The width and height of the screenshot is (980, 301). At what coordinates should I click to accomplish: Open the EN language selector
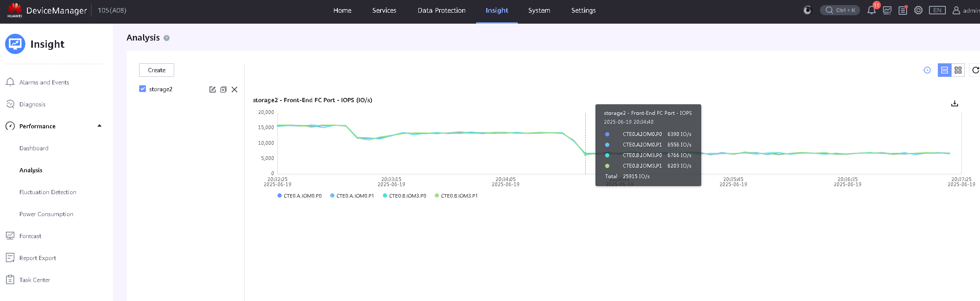click(x=937, y=10)
